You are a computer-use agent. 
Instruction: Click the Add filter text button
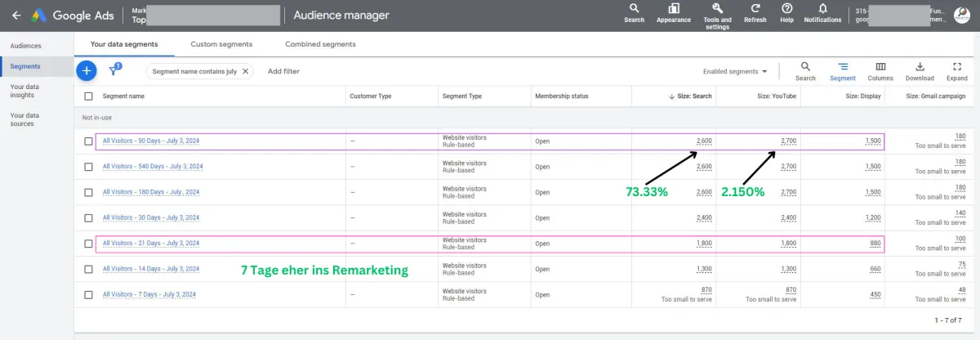[283, 72]
